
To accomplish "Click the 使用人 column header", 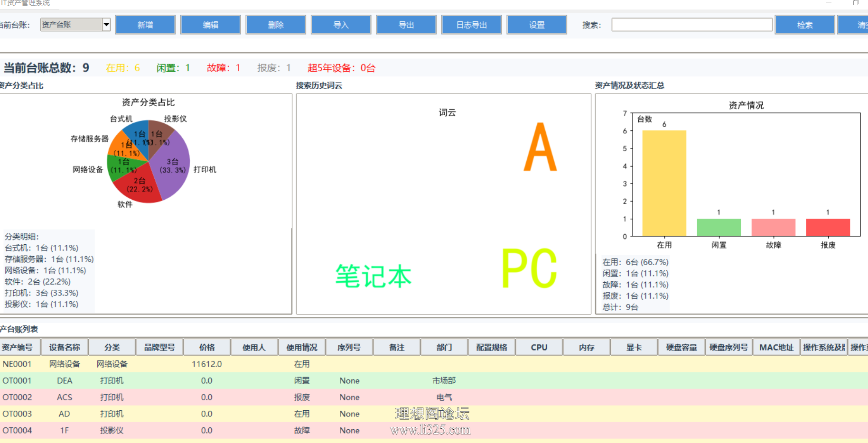I will [254, 347].
